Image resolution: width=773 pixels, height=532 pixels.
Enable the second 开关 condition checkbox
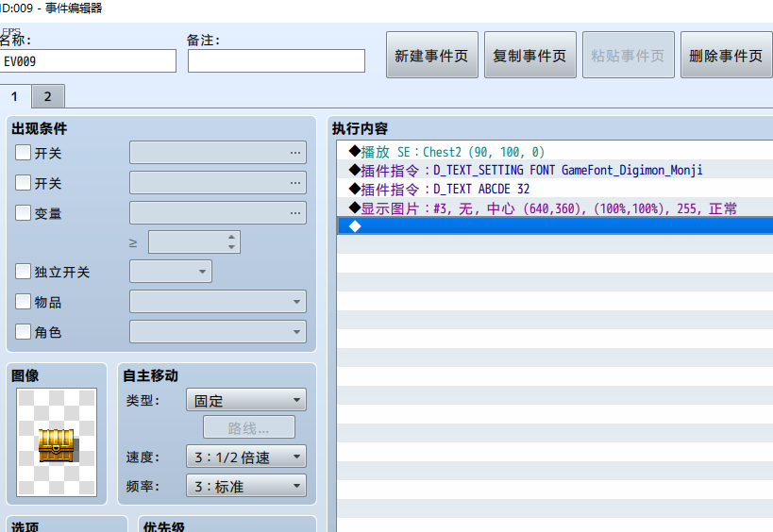pos(24,182)
